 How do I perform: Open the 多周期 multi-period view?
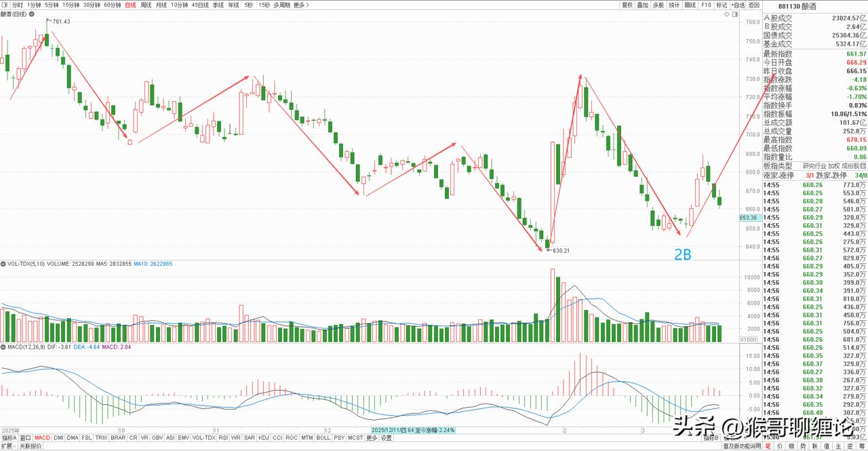[282, 5]
